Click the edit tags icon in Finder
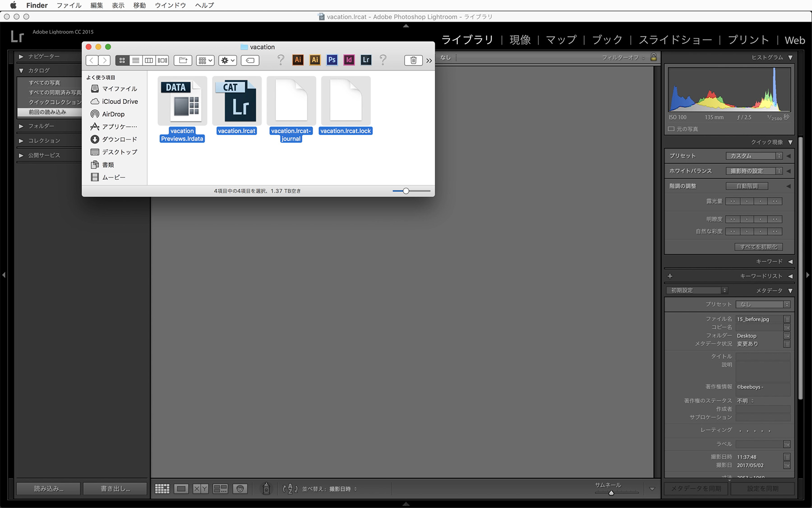The width and height of the screenshot is (812, 508). 250,60
